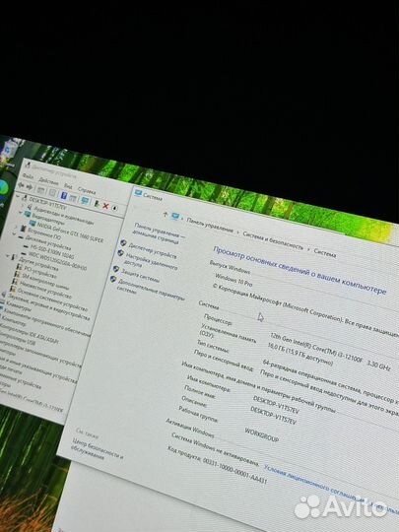Open Файл menu in Device Manager
The height and width of the screenshot is (532, 399).
(x=28, y=176)
